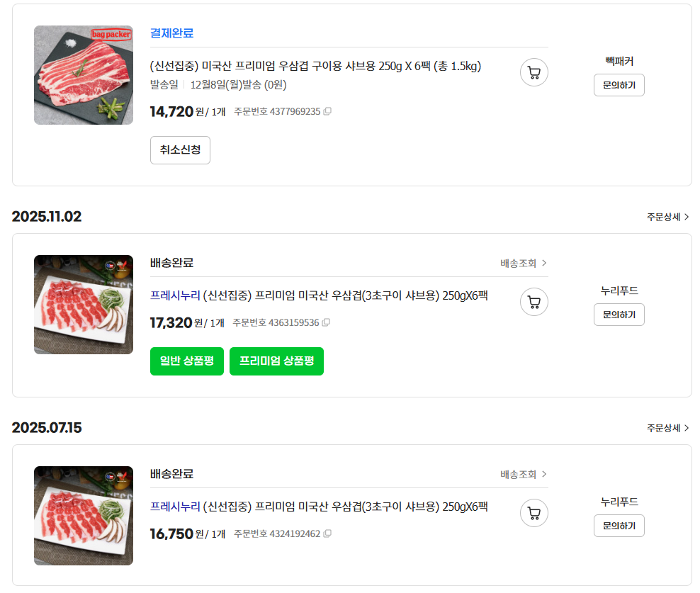Copy order number 4324192462
The image size is (700, 593).
coord(327,534)
